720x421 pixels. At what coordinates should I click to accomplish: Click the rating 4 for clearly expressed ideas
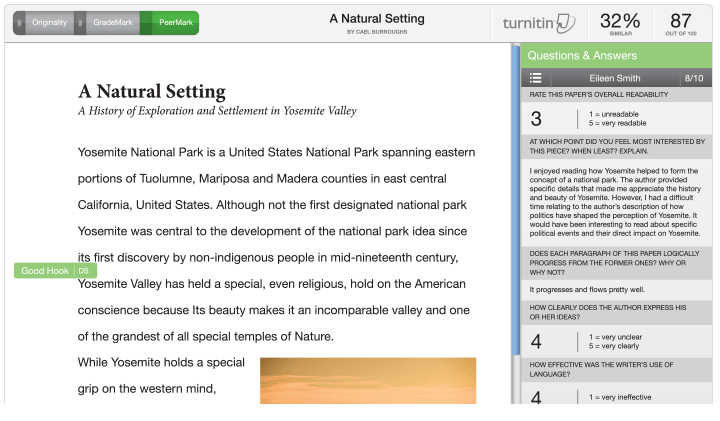(536, 342)
